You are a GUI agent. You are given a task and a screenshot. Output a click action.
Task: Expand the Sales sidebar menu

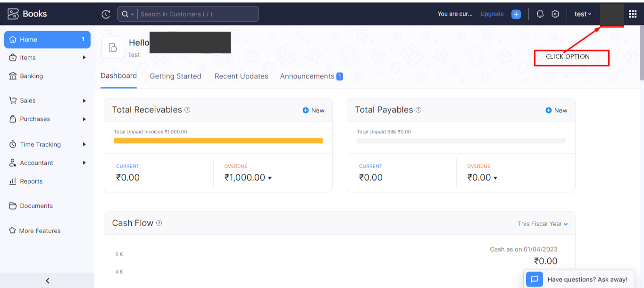(47, 101)
